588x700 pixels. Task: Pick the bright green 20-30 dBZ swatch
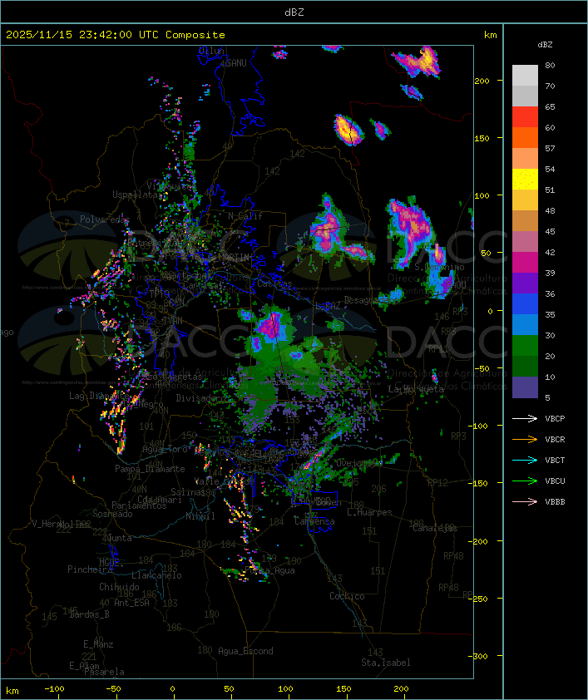click(x=525, y=345)
